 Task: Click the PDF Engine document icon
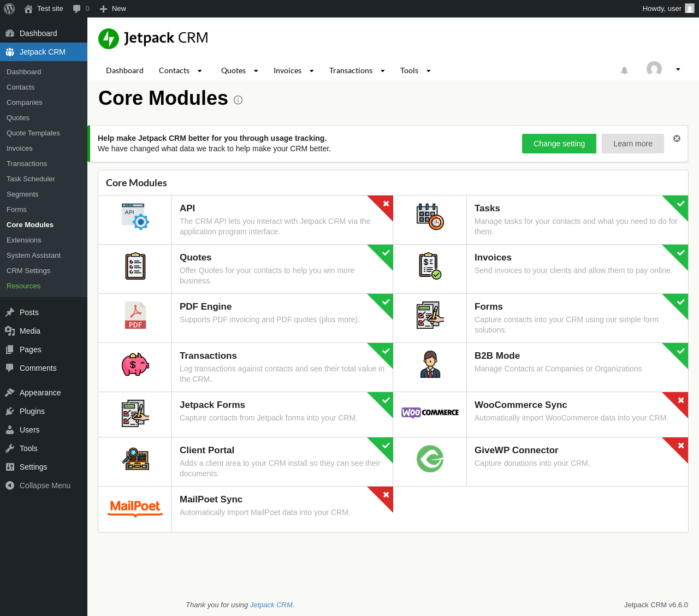point(135,315)
